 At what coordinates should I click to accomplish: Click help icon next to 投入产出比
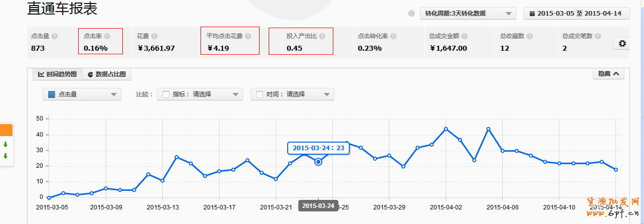tap(322, 36)
